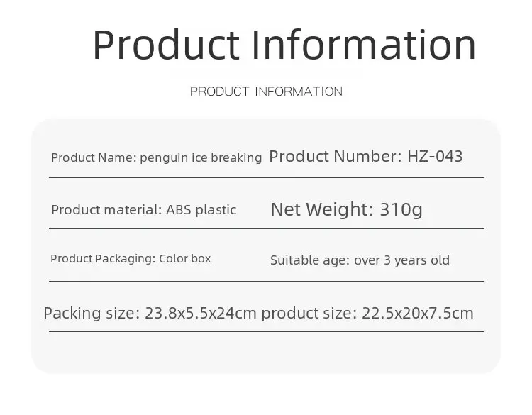Select the "over 3 years old" text
532x415 pixels.
[x=401, y=260]
